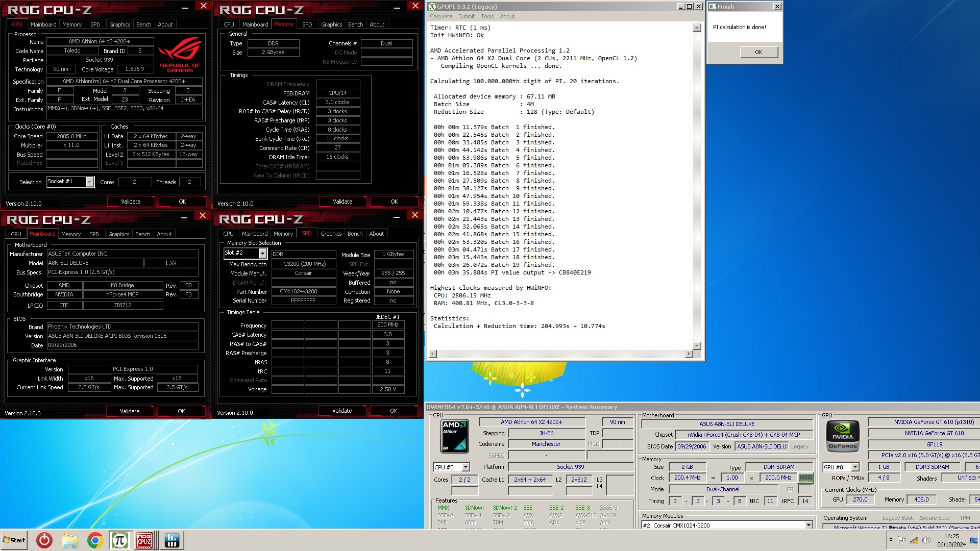Click the GPUPI window title icon
The width and height of the screenshot is (980, 551).
coord(432,7)
